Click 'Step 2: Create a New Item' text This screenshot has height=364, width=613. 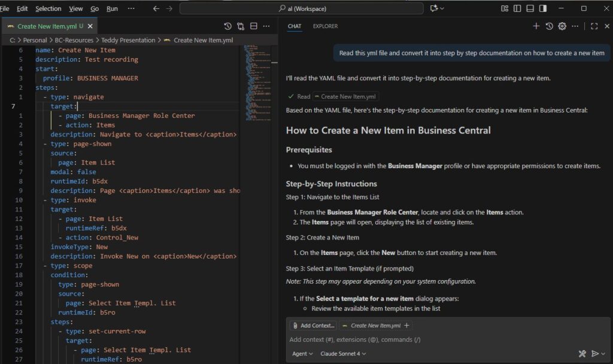pyautogui.click(x=323, y=237)
